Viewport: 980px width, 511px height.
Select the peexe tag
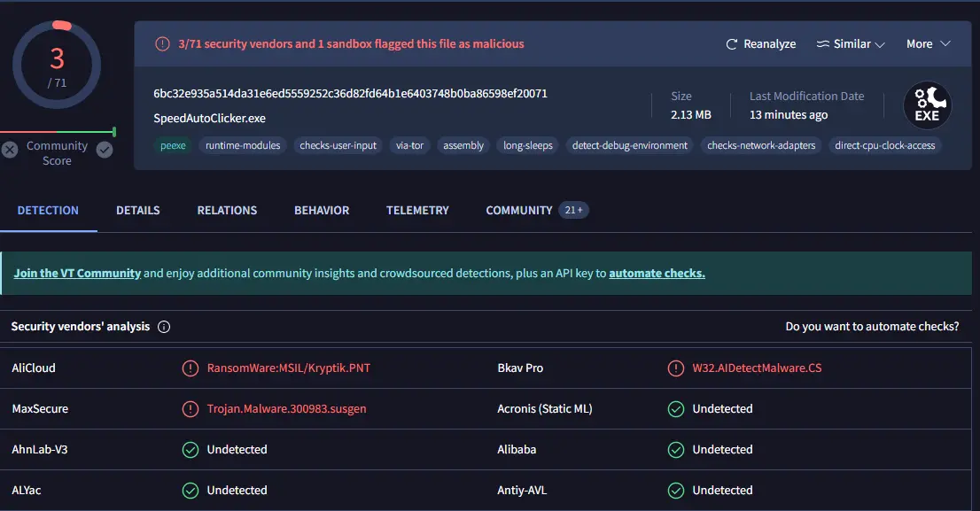coord(173,145)
